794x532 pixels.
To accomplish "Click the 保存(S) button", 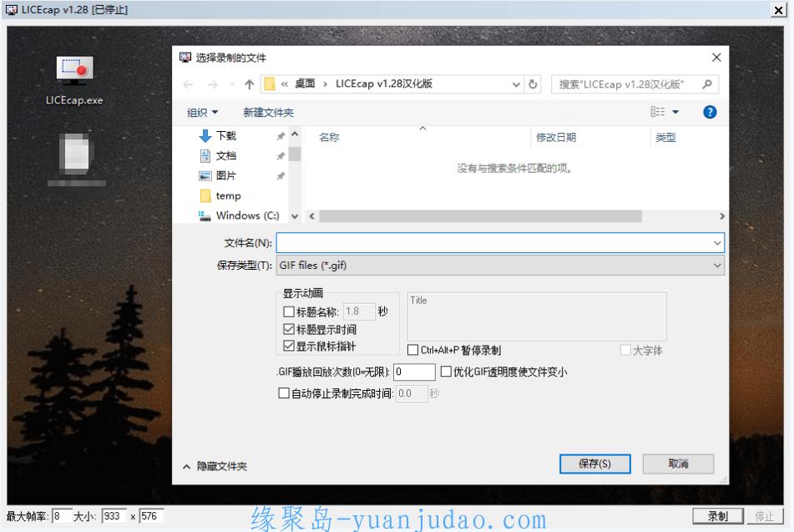I will tap(595, 464).
